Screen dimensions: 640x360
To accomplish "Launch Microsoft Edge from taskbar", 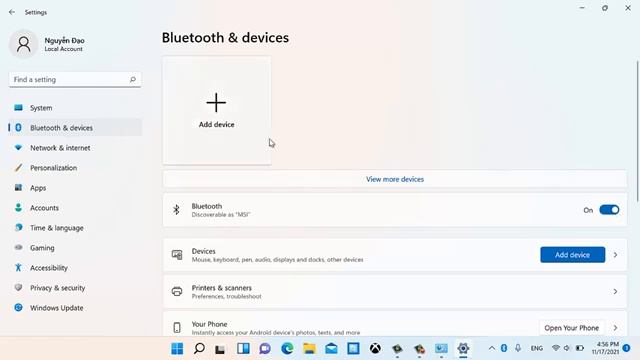I will point(287,349).
